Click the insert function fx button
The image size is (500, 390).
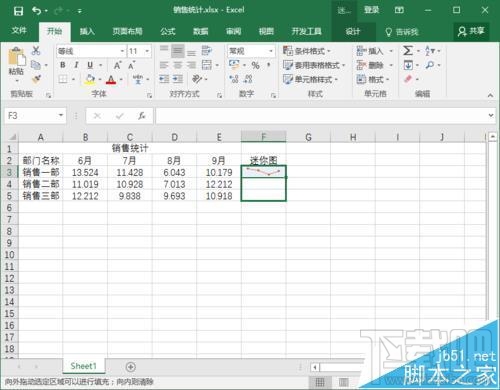[x=141, y=116]
